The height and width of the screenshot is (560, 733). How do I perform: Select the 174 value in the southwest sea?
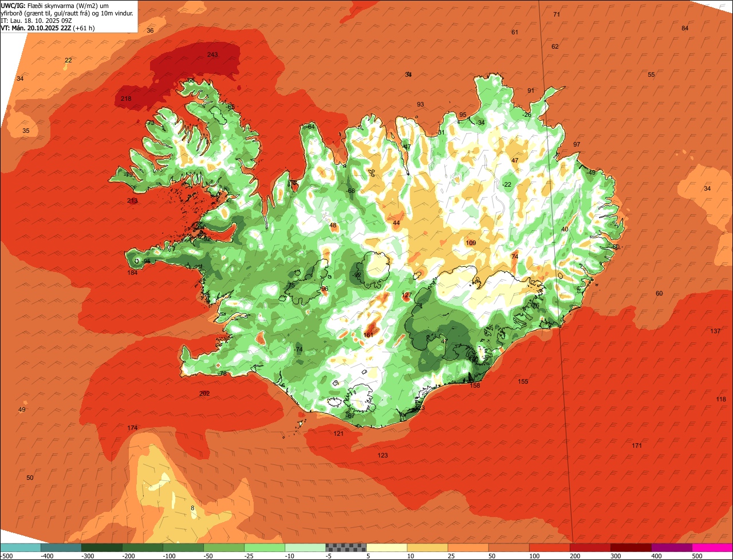(x=132, y=428)
